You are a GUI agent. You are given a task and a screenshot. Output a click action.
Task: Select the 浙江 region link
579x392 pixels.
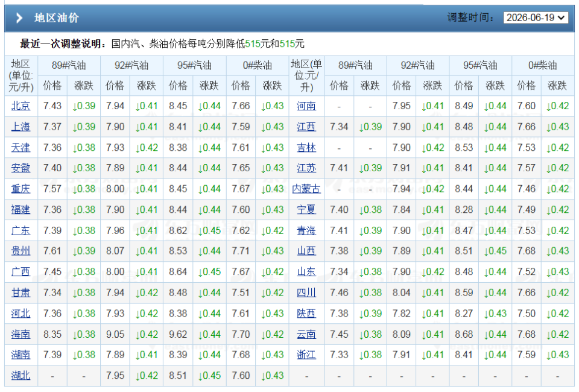click(306, 355)
